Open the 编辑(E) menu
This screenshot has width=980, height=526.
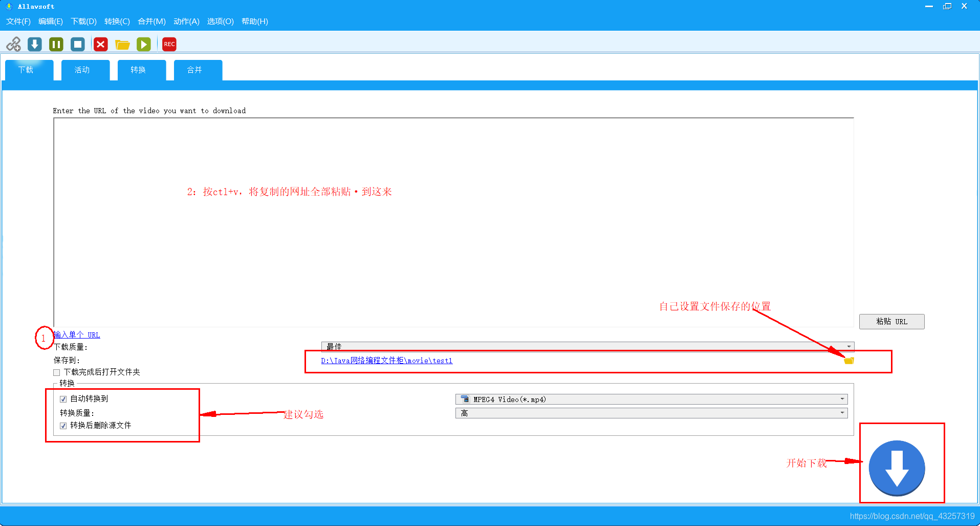pos(51,21)
